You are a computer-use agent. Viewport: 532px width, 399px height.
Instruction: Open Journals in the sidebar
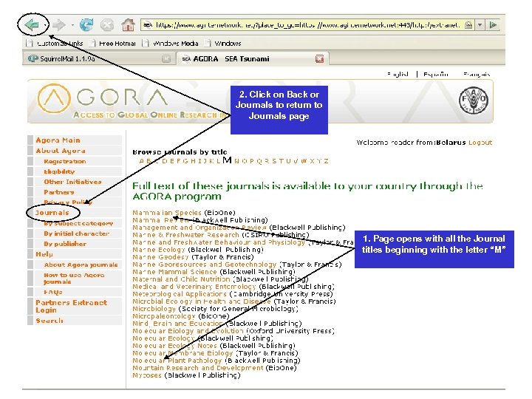pos(52,213)
